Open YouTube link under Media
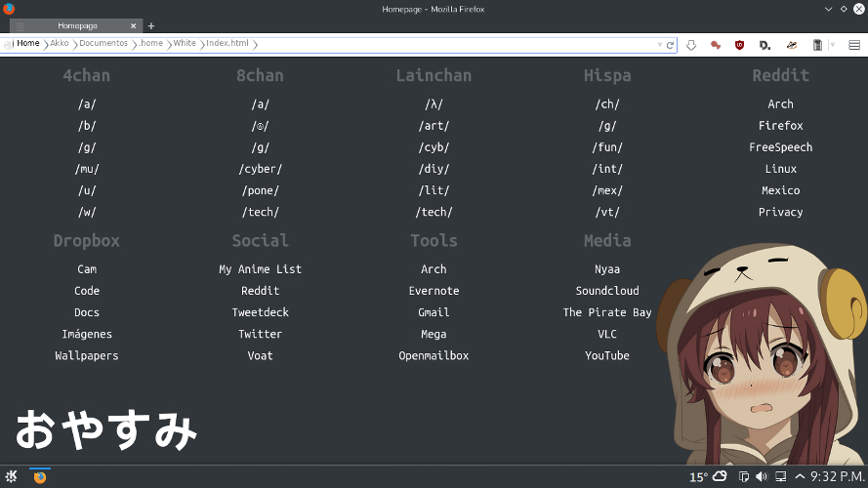This screenshot has width=868, height=488. [x=607, y=355]
